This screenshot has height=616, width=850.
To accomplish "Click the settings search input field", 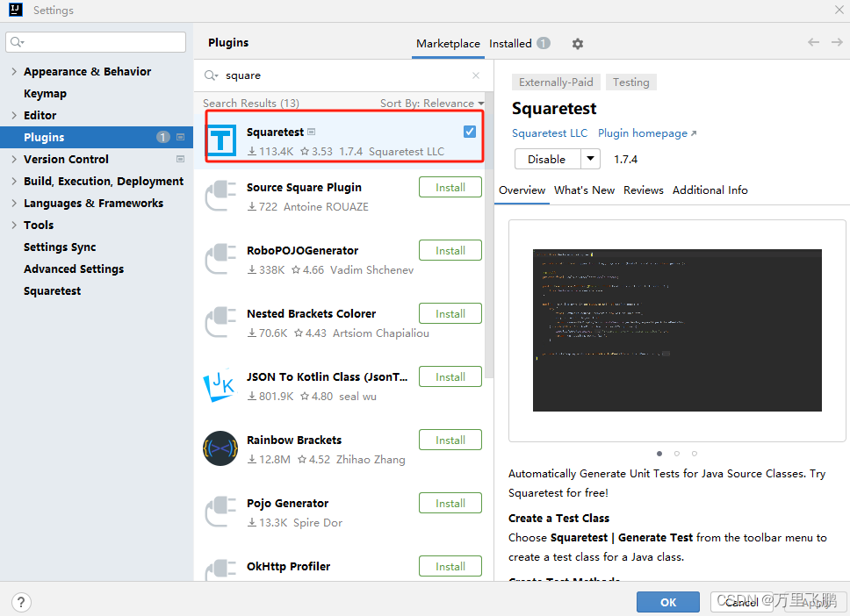I will coord(96,42).
